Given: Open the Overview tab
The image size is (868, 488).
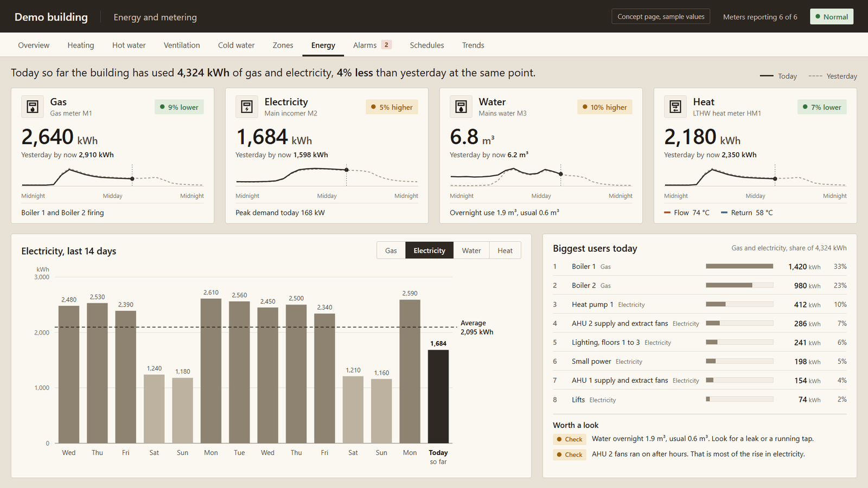Looking at the screenshot, I should click(34, 45).
